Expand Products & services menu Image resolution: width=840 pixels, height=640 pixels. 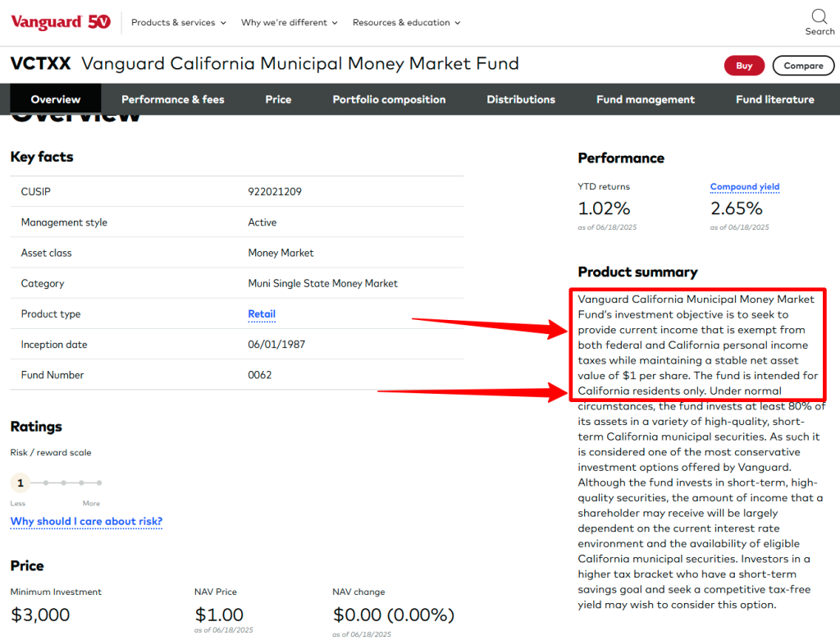point(178,23)
